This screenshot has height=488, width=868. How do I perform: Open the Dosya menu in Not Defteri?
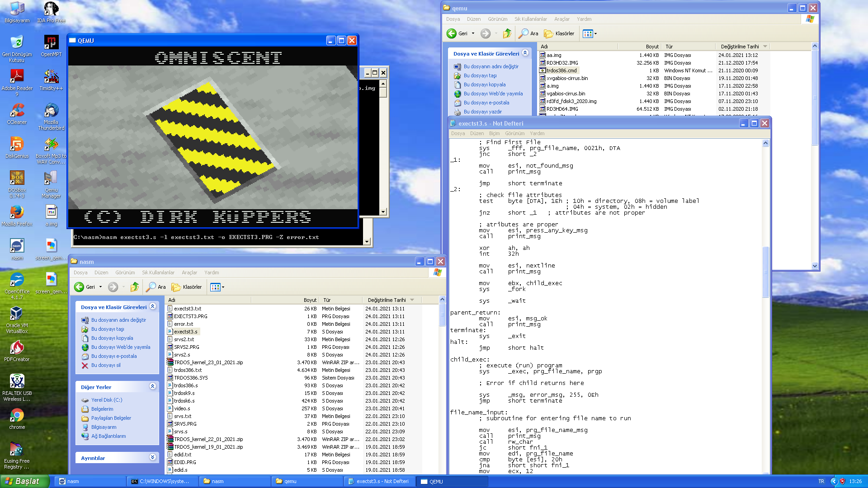point(458,133)
